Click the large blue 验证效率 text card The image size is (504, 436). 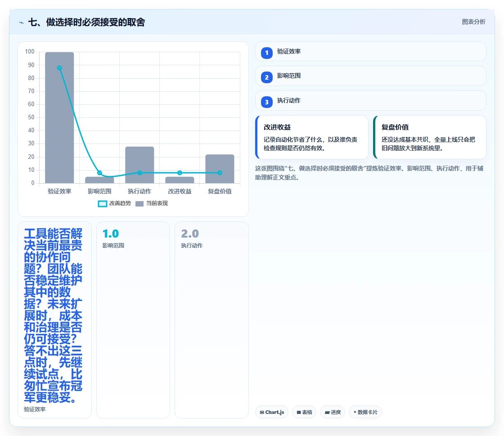pos(54,320)
